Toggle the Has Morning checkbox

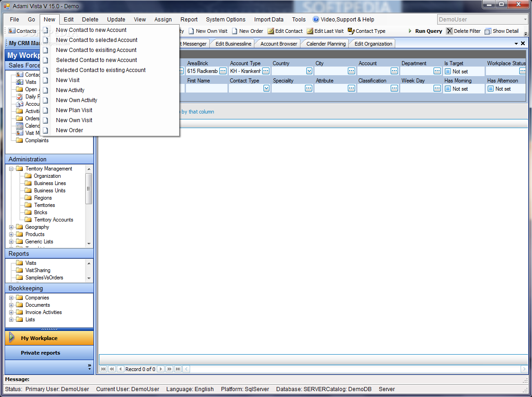[448, 88]
